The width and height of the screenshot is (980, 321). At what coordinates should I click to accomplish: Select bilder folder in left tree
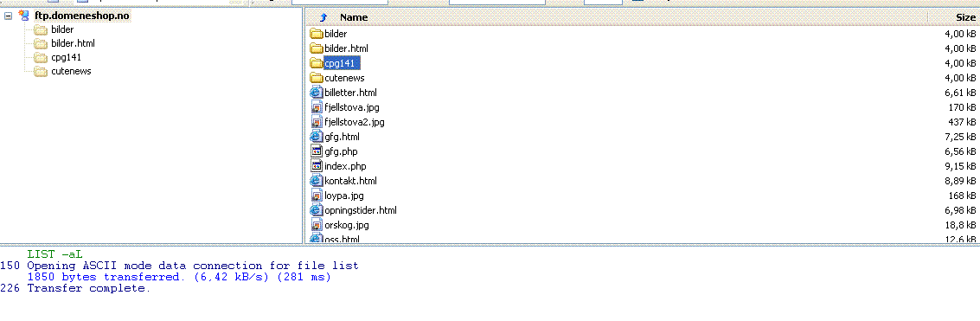(x=62, y=29)
